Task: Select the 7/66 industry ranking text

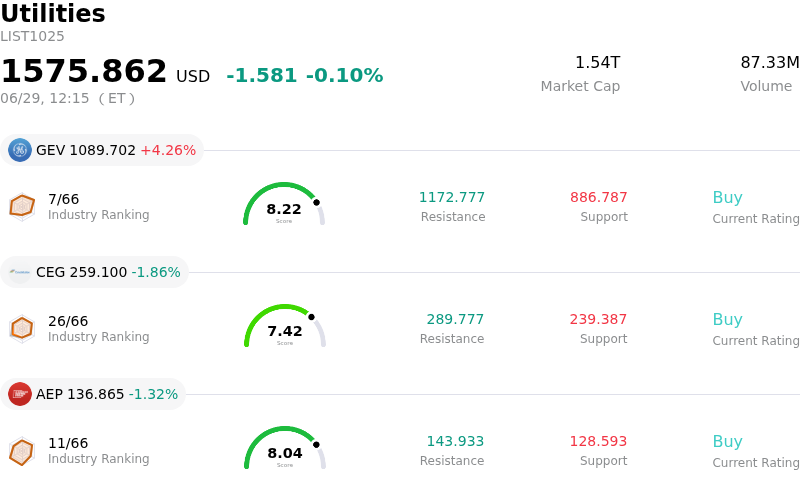Action: click(64, 199)
